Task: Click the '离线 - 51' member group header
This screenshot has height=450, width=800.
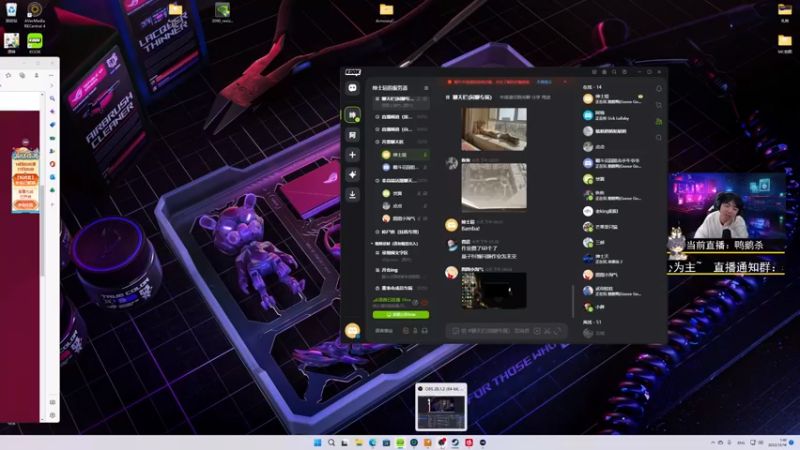Action: tap(592, 322)
